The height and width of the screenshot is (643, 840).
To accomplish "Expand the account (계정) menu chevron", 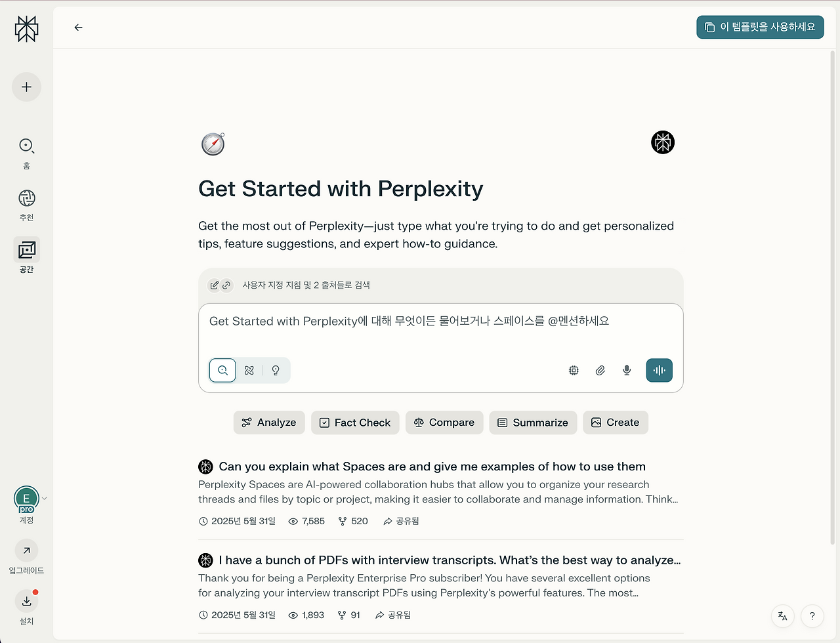I will pyautogui.click(x=45, y=499).
